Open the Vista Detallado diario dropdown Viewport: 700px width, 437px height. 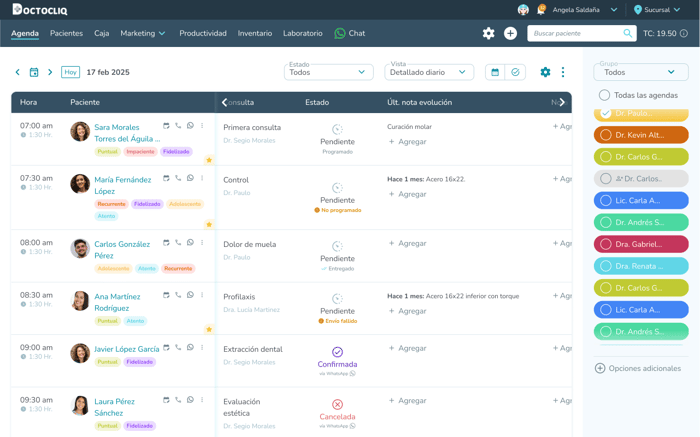pyautogui.click(x=428, y=72)
